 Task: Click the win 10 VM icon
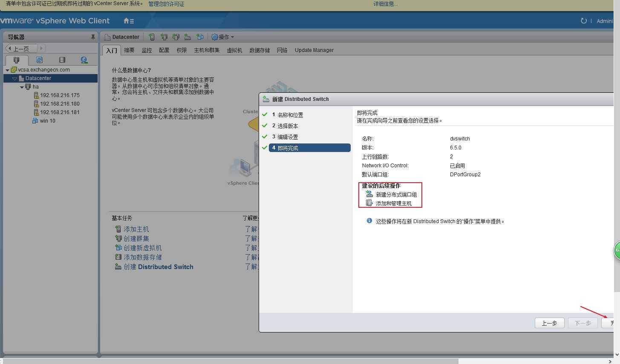pyautogui.click(x=35, y=121)
